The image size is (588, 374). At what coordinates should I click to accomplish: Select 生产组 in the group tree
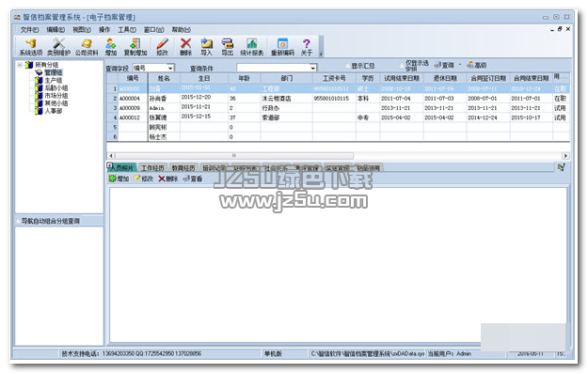(54, 80)
